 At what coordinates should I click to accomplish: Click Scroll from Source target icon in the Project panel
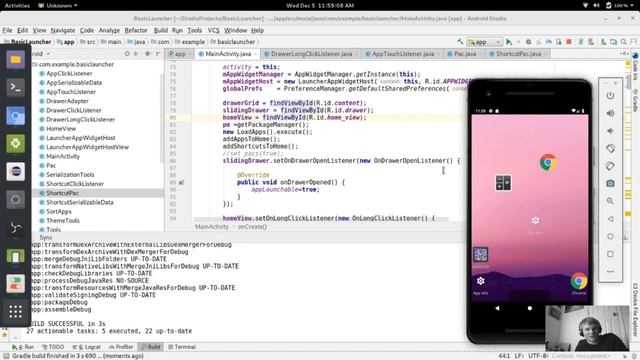click(127, 53)
